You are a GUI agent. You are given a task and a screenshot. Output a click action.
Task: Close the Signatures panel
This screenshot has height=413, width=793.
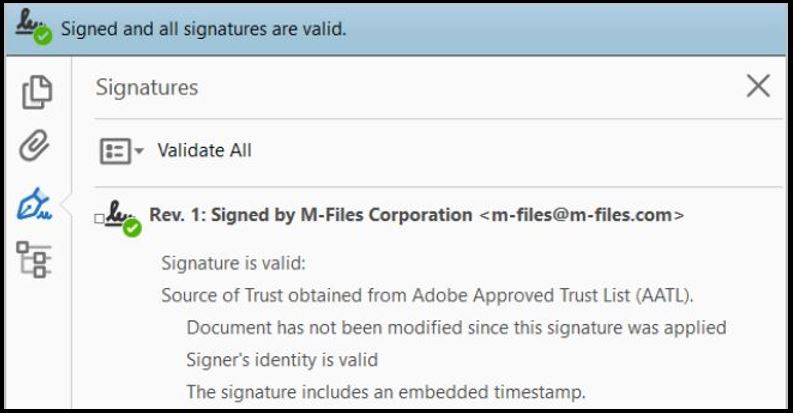click(x=758, y=87)
